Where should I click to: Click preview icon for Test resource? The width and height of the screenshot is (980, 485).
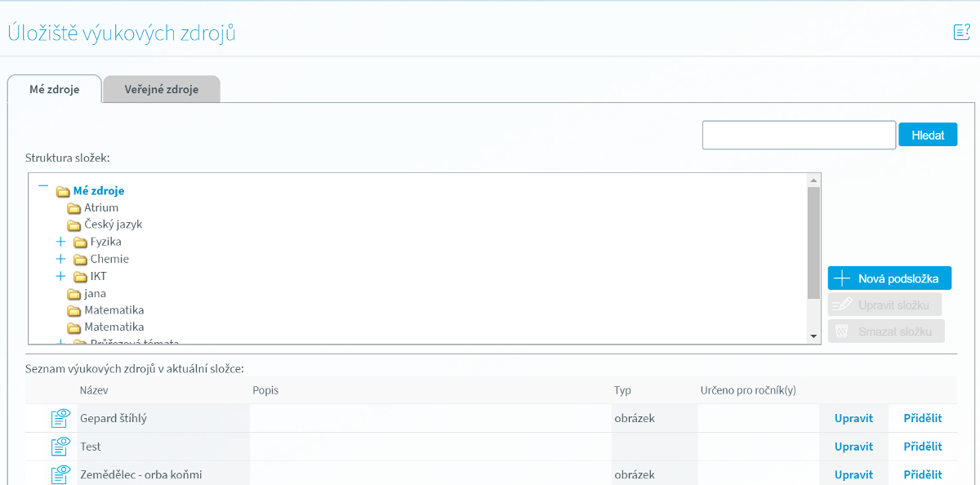61,447
